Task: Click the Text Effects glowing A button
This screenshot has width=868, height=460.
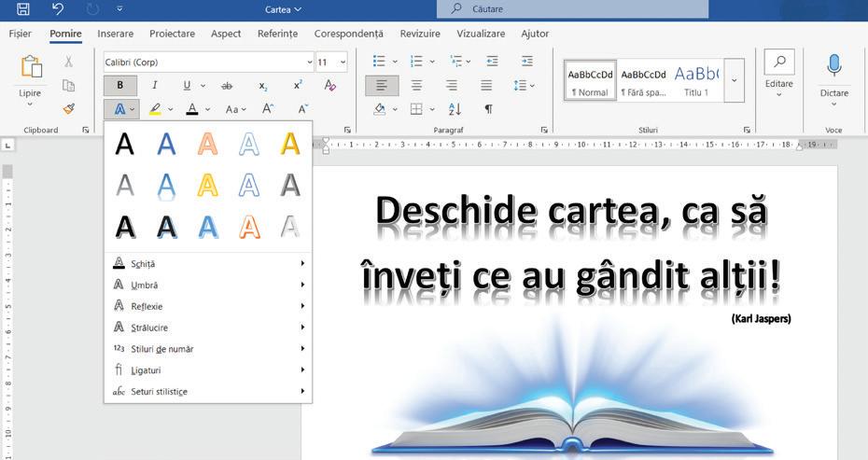Action: pyautogui.click(x=120, y=109)
